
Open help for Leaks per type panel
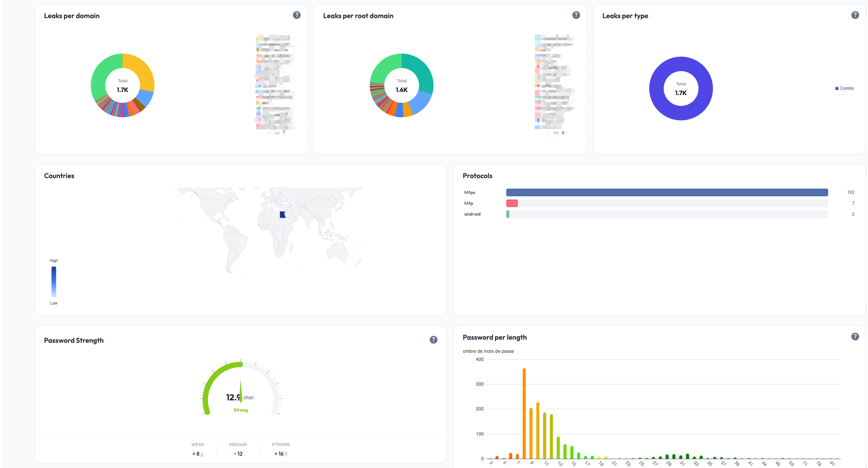coord(855,15)
